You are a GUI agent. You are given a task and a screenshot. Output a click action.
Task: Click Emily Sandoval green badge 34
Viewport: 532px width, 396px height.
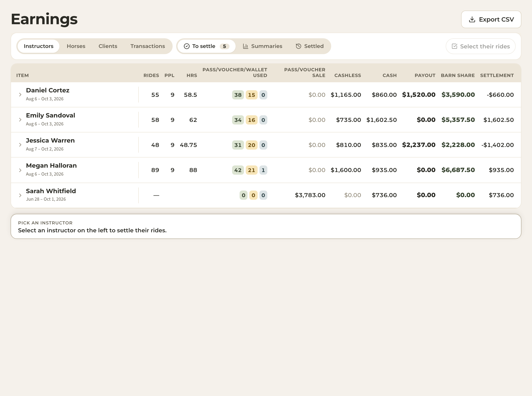238,120
